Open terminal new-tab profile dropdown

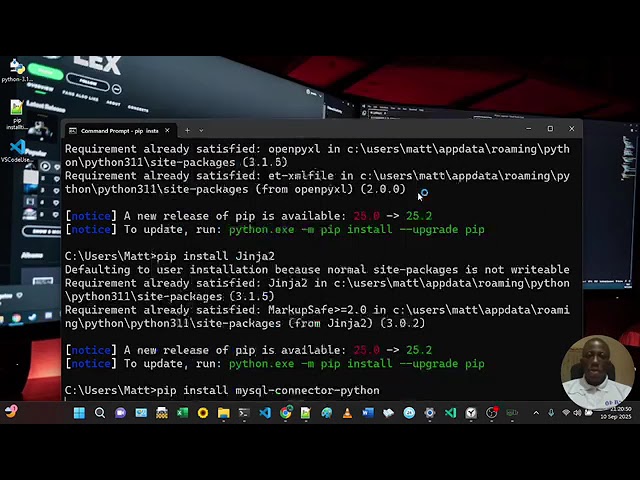pyautogui.click(x=201, y=131)
